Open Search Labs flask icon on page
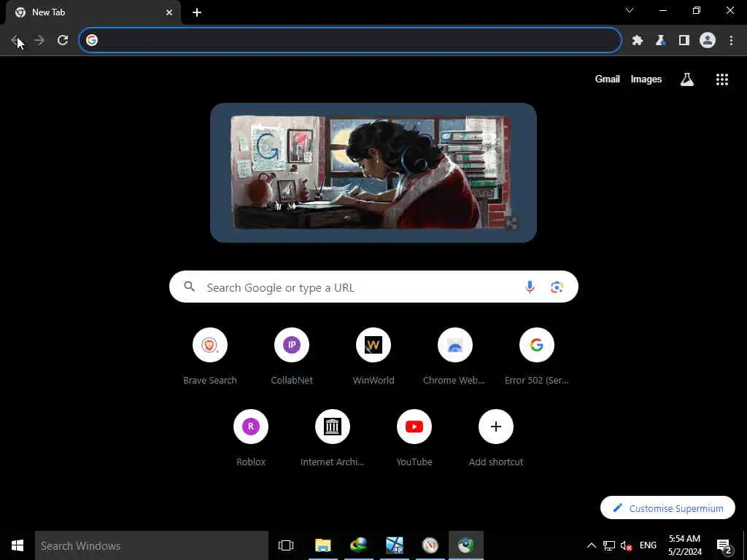Image resolution: width=747 pixels, height=560 pixels. click(x=687, y=79)
